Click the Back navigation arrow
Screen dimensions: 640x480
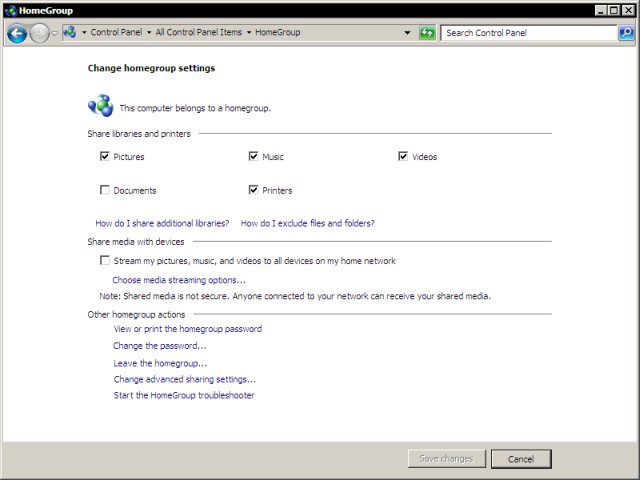pyautogui.click(x=16, y=33)
